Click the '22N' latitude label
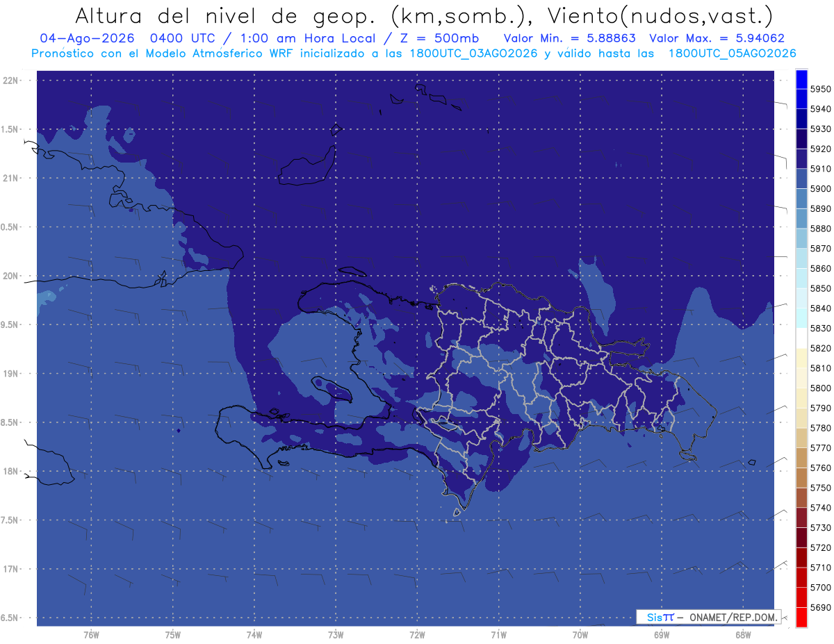The height and width of the screenshot is (644, 834). (x=11, y=80)
